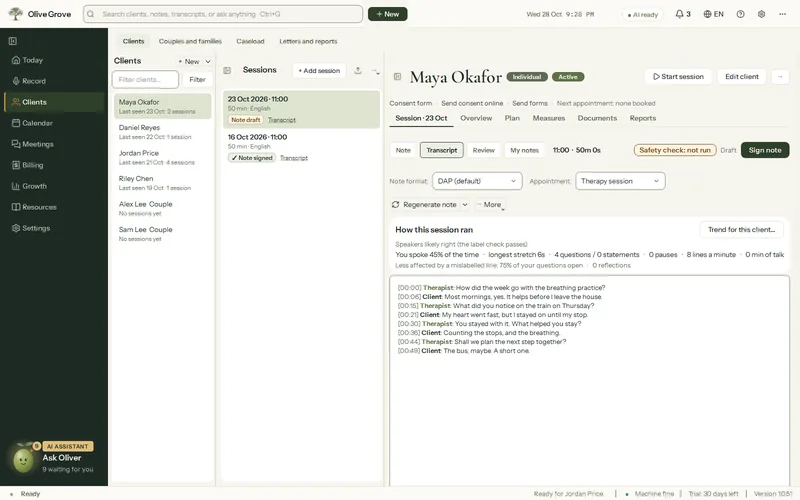The image size is (800, 500).
Task: Select client Riley Chen
Action: [162, 183]
